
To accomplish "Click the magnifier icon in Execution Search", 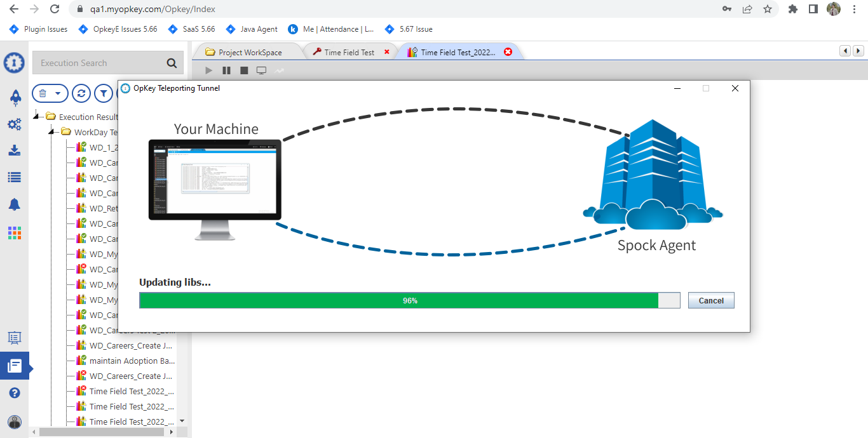I will (172, 63).
